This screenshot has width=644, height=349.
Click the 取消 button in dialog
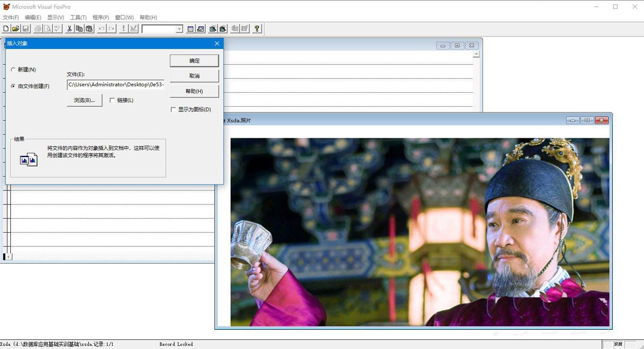coord(194,76)
